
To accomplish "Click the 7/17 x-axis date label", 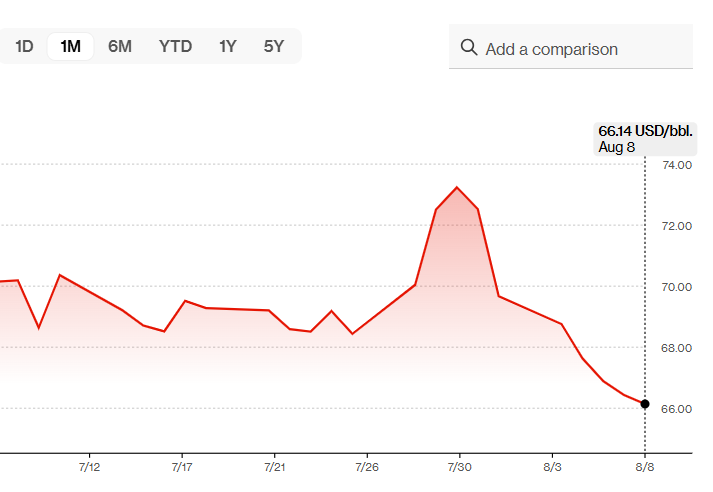I will pos(182,467).
